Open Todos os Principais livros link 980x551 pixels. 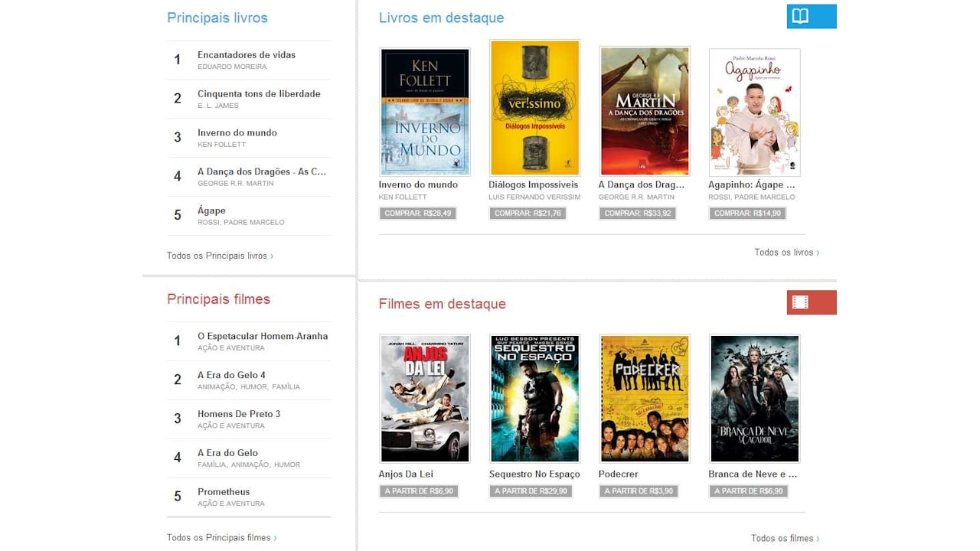tap(220, 256)
